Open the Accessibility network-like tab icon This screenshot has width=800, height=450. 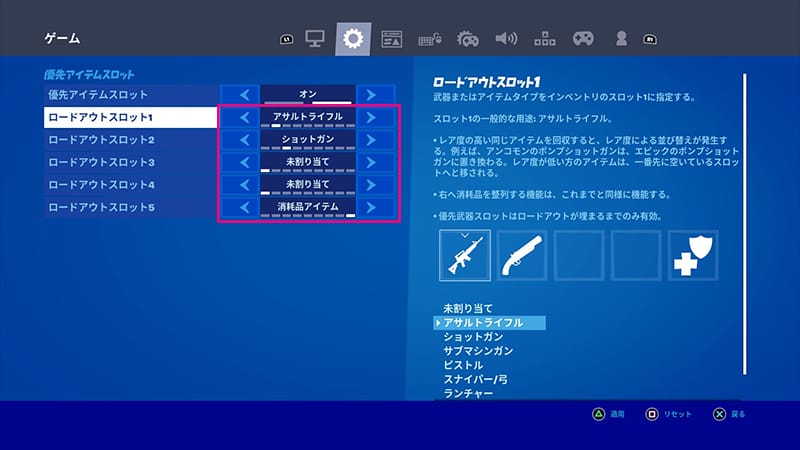(x=545, y=39)
